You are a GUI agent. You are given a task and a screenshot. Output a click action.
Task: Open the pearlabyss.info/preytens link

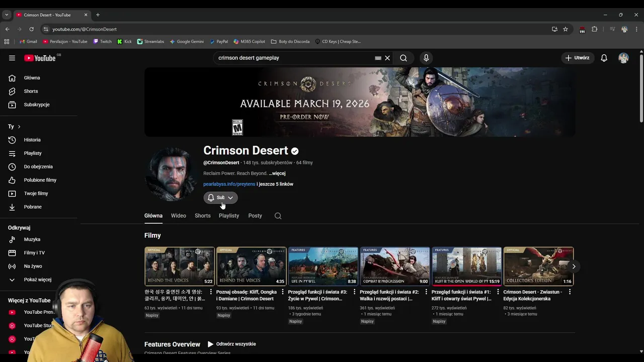coord(229,184)
